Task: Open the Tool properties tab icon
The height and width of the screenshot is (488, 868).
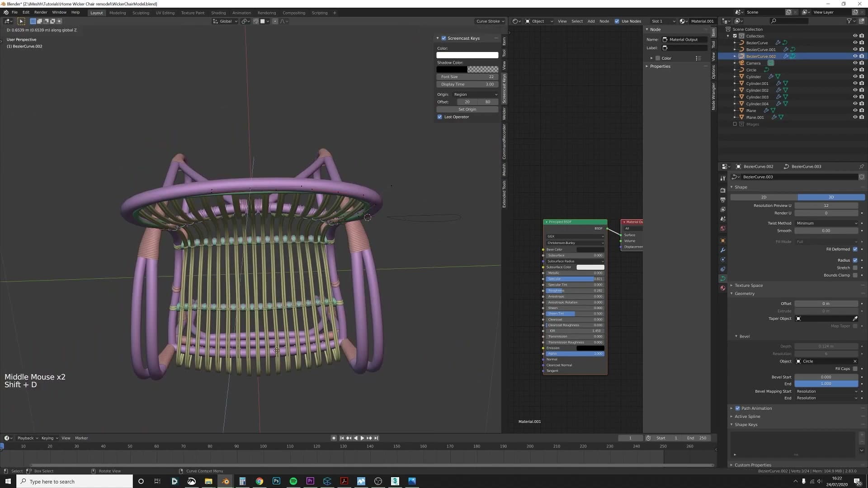Action: pyautogui.click(x=723, y=178)
